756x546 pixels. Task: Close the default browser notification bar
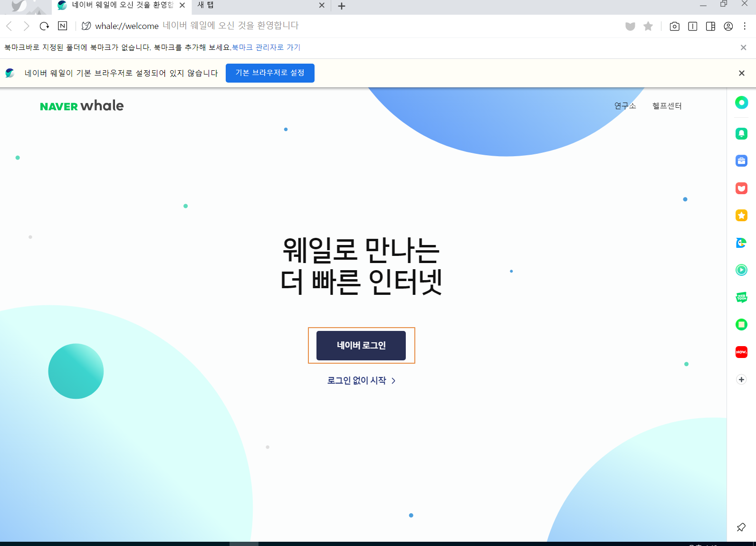pos(742,73)
